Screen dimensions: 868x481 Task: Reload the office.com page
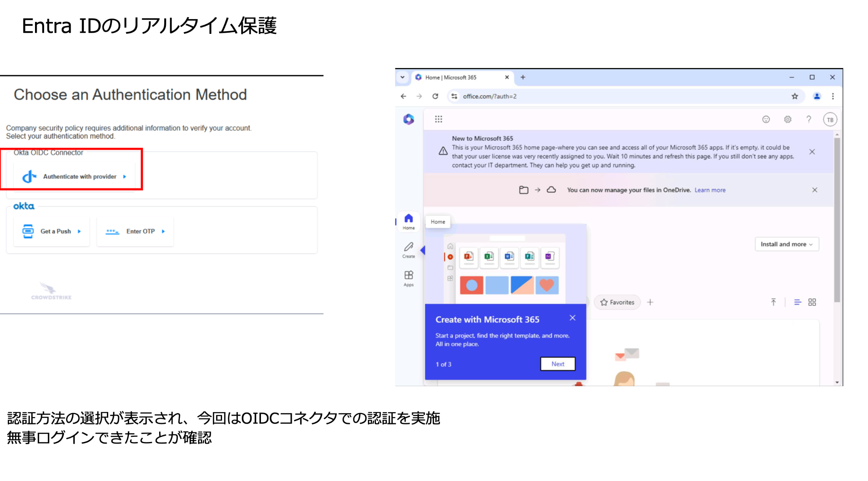tap(436, 96)
